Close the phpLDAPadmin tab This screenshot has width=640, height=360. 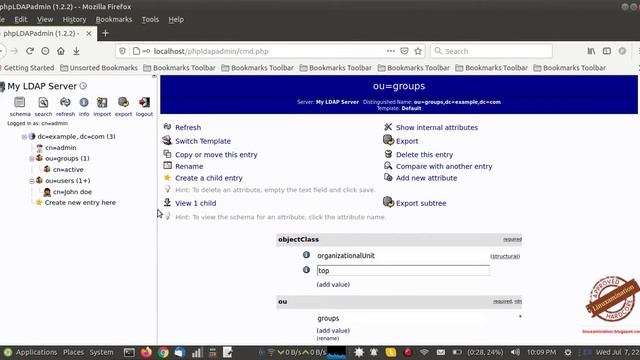89,33
